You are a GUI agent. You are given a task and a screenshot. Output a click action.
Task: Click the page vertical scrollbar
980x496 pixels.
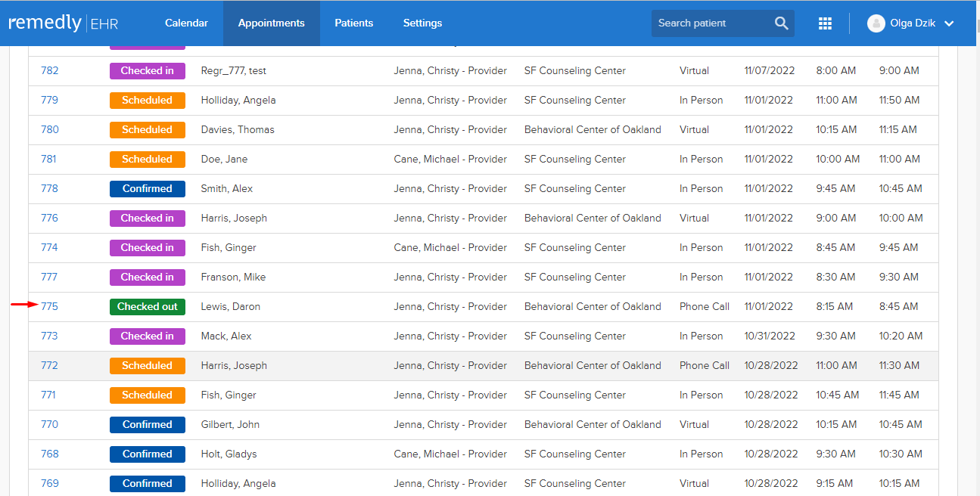(x=975, y=248)
